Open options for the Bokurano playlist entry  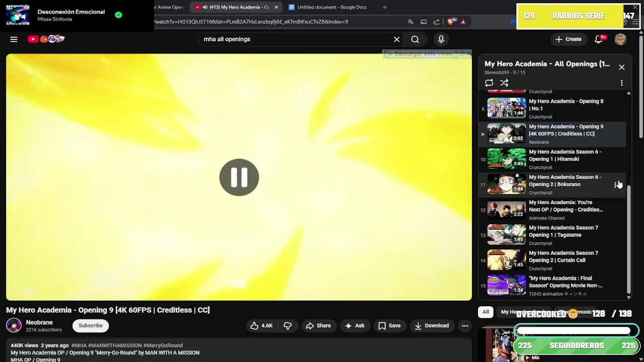[x=617, y=185]
